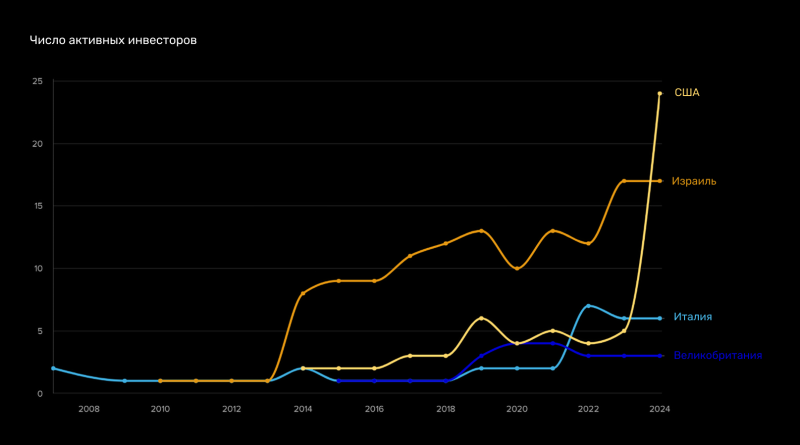Select the 2024 x-axis year label
This screenshot has width=800, height=445.
tap(659, 409)
